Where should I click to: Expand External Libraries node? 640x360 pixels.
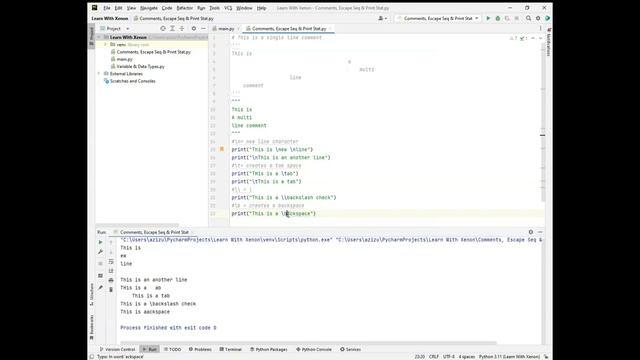pyautogui.click(x=99, y=74)
